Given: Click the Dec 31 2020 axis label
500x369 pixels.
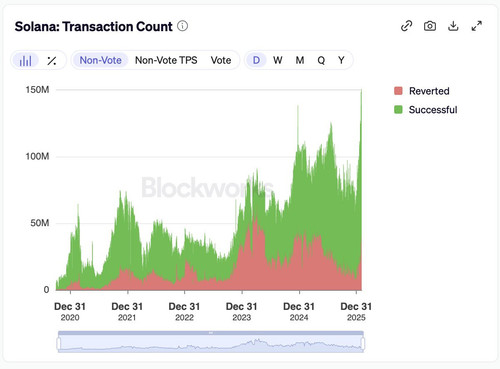Looking at the screenshot, I should (70, 311).
